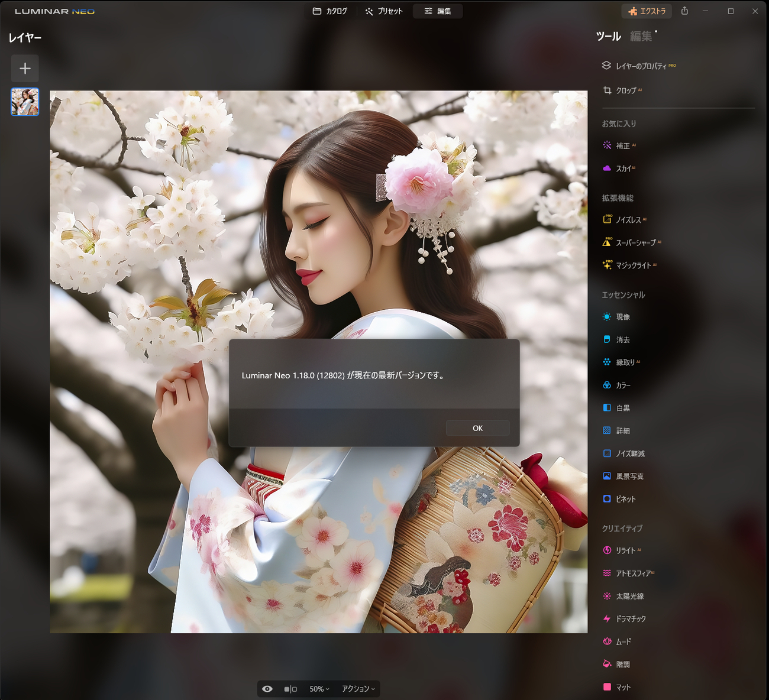Open the スーパーシャープ AI extension
The height and width of the screenshot is (700, 769).
coord(632,242)
